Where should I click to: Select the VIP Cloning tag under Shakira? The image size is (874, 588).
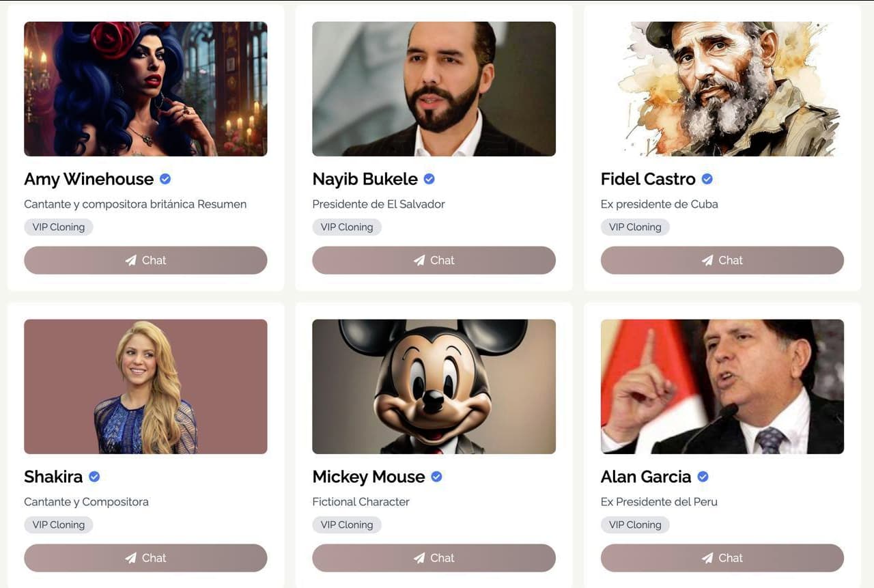[x=59, y=524]
